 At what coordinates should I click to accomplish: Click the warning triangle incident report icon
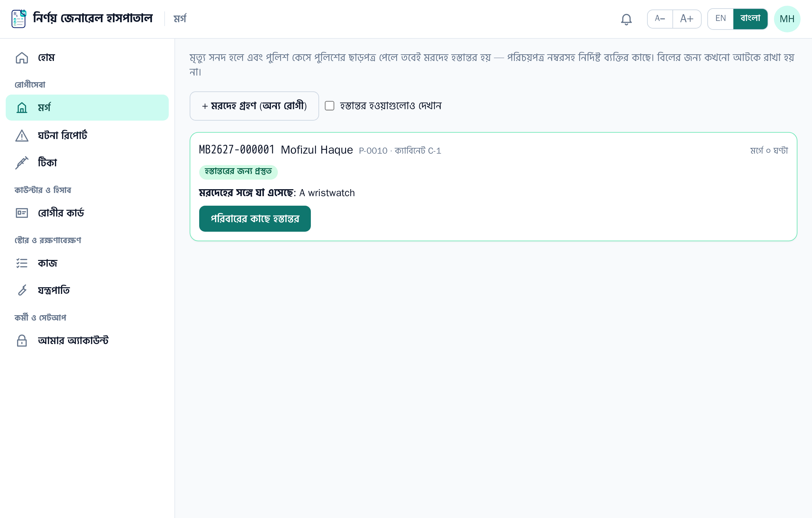[22, 135]
